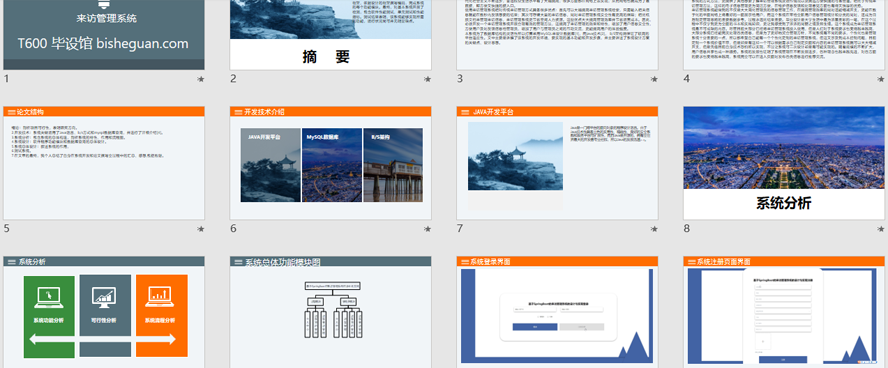888x368 pixels.
Task: Select the '论文结构' slide thumbnail
Action: [104, 163]
